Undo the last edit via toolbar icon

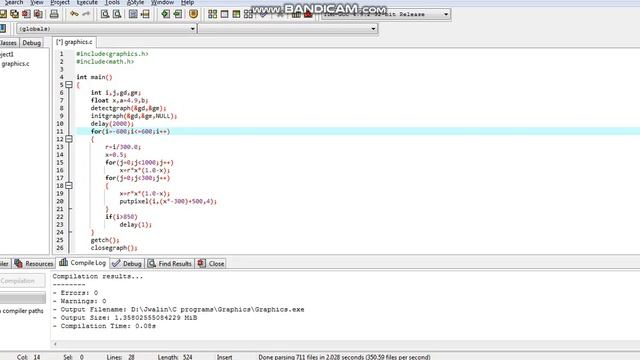click(74, 14)
